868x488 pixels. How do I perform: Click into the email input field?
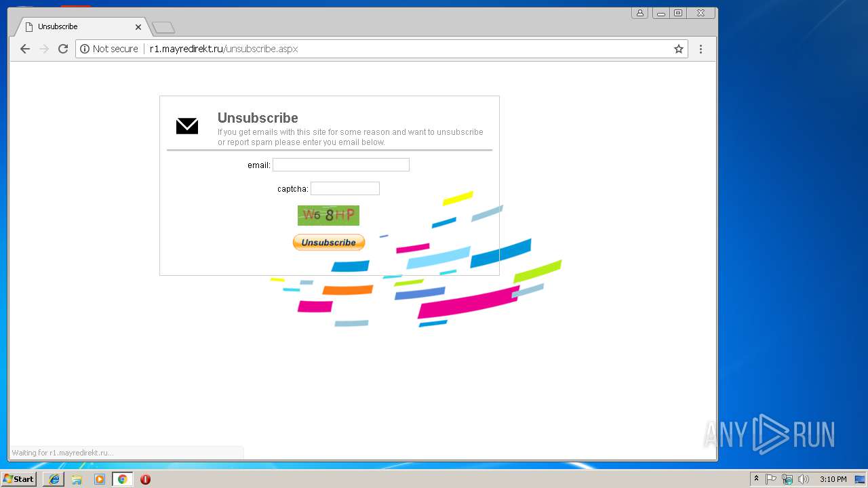tap(341, 165)
